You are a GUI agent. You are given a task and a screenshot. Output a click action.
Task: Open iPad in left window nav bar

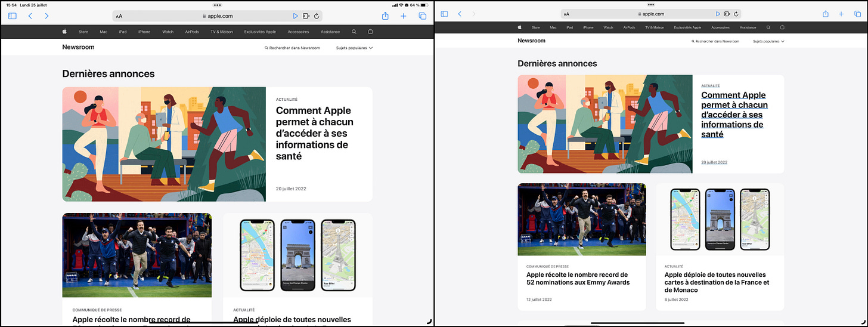point(123,32)
